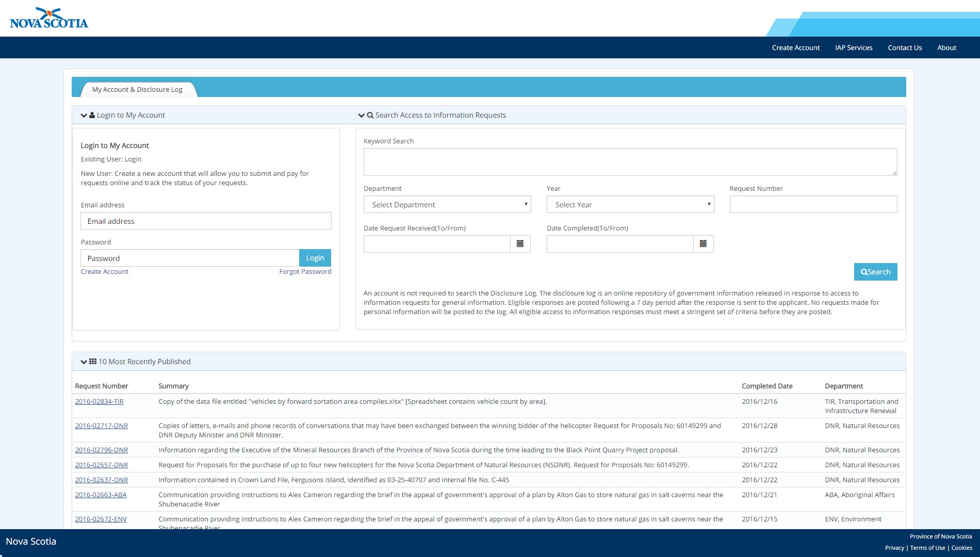Open the IAP Services menu item
980x557 pixels.
[x=854, y=47]
